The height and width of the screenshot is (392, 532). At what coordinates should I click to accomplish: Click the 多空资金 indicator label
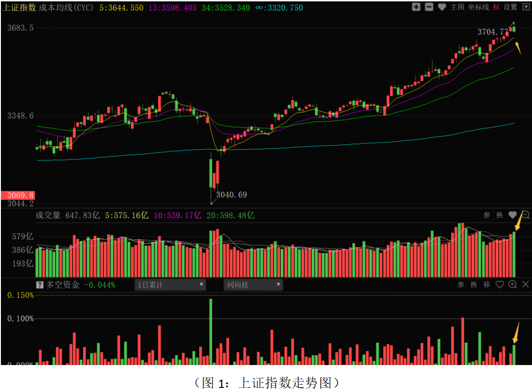point(63,285)
